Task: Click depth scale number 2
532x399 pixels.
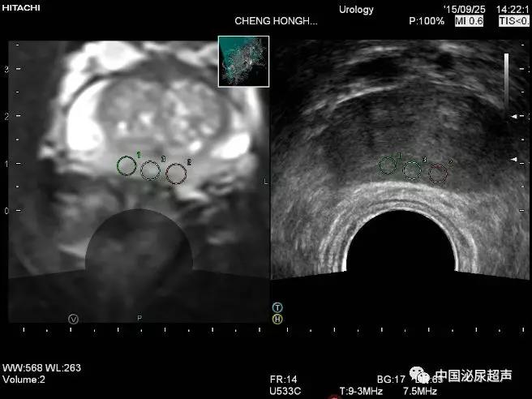Action: coord(6,117)
